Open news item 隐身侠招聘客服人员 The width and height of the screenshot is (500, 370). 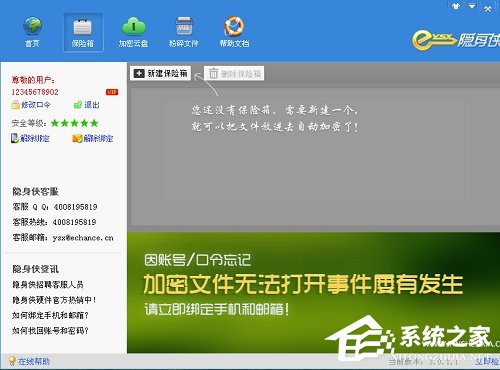coord(48,285)
